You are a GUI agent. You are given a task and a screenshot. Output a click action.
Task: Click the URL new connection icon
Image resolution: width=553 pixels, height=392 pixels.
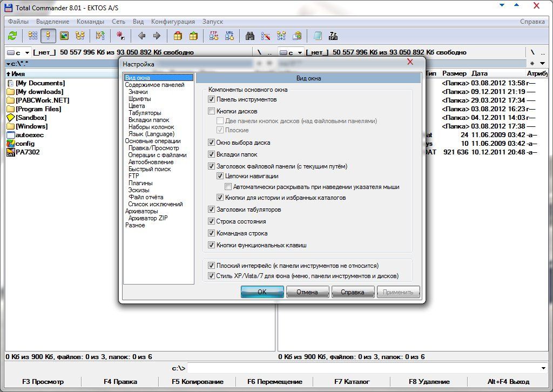(229, 36)
